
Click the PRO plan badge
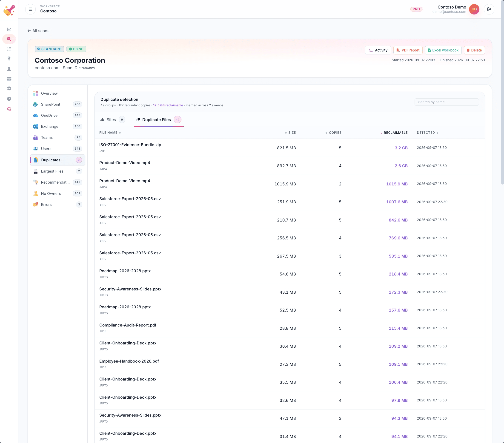[x=416, y=9]
